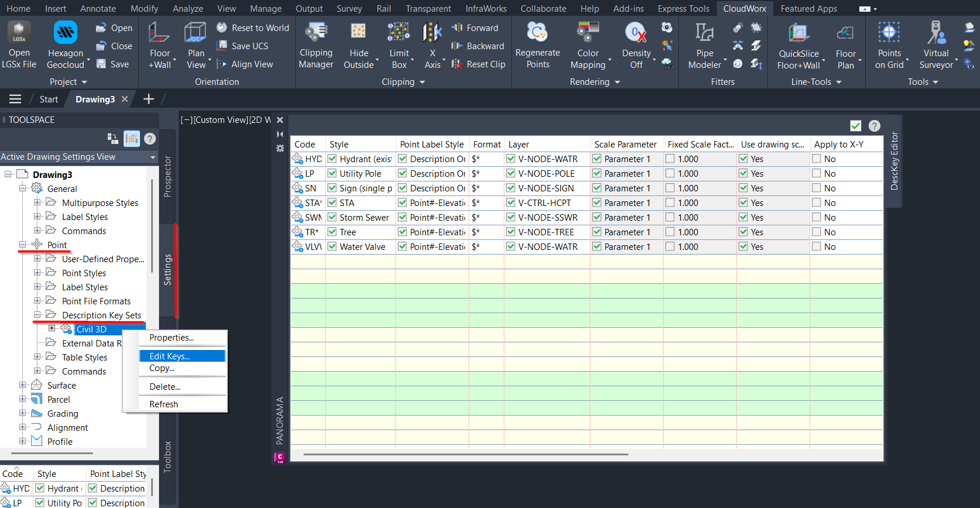Open the Clipping Manager
980x508 pixels.
[x=316, y=45]
